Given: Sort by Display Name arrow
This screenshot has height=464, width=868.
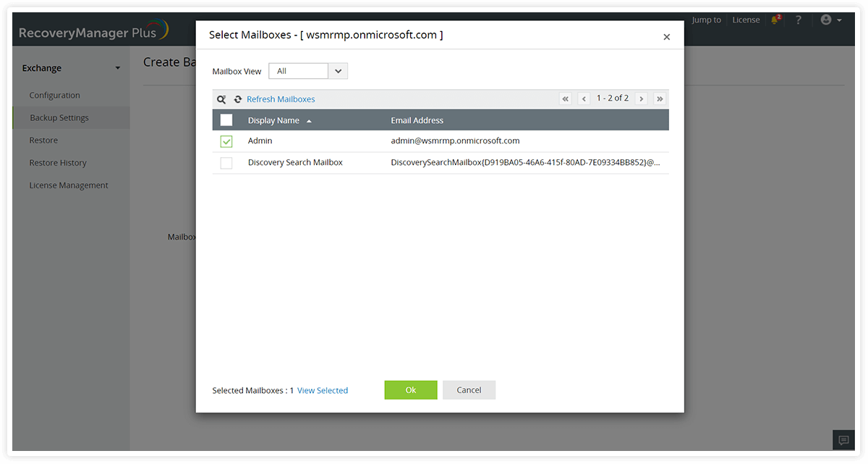Looking at the screenshot, I should tap(309, 121).
